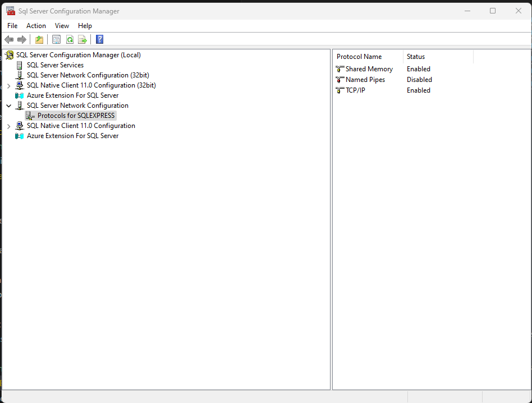The image size is (532, 403).
Task: Click Named Pipes' Disabled status
Action: coord(419,80)
